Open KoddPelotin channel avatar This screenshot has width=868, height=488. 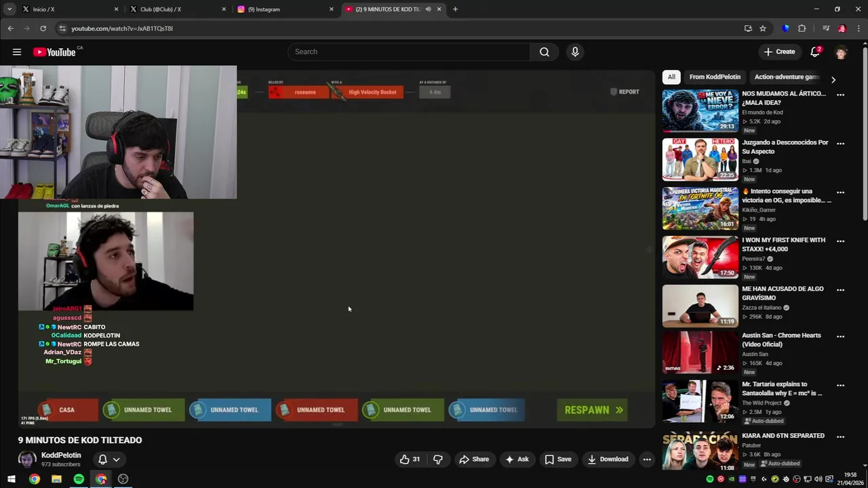(x=27, y=460)
